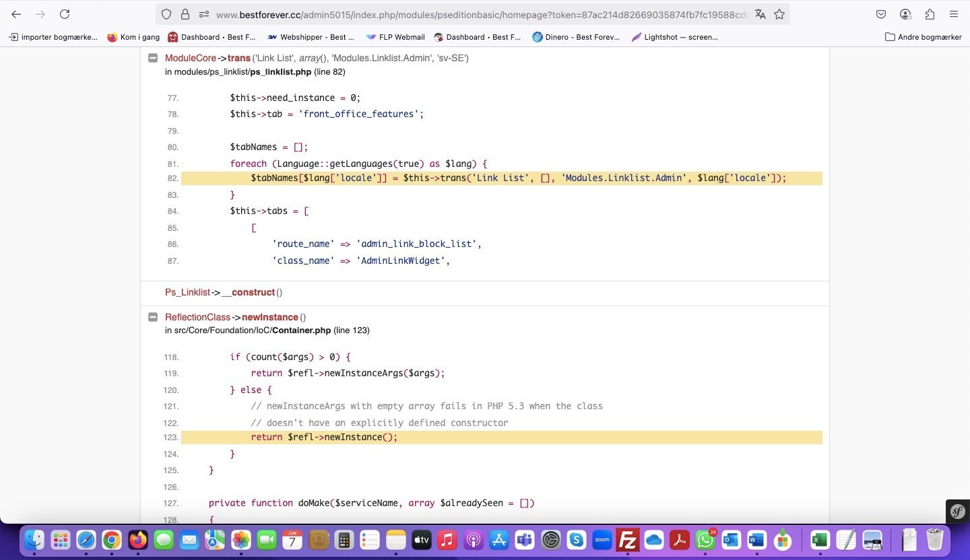970x560 pixels.
Task: Open the Extensions puzzle icon
Action: 930,14
